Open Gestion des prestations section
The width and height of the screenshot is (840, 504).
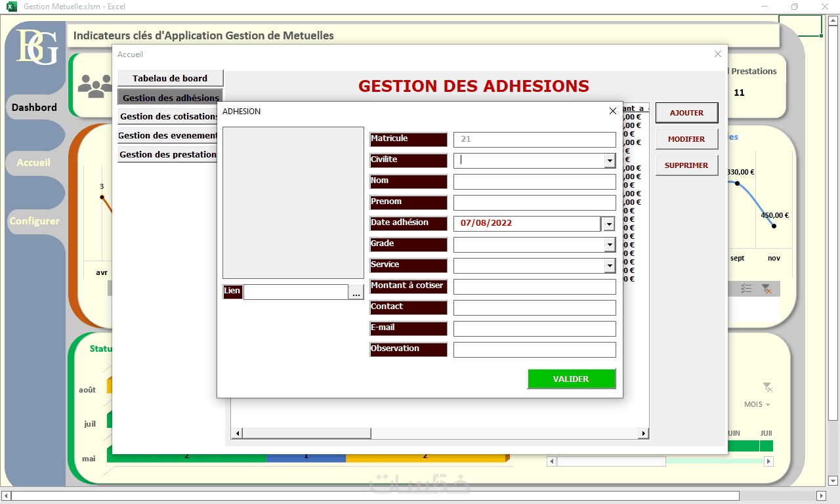(x=168, y=155)
